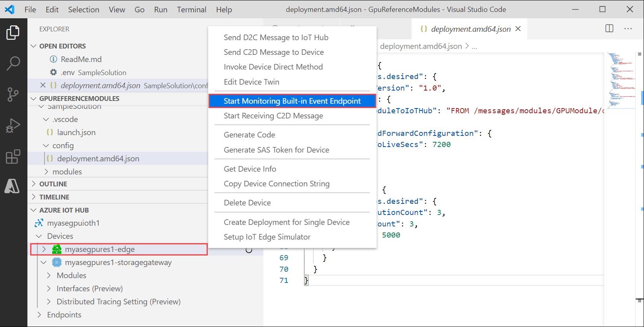Expand the OUTLINE section
The height and width of the screenshot is (327, 644).
tap(53, 184)
